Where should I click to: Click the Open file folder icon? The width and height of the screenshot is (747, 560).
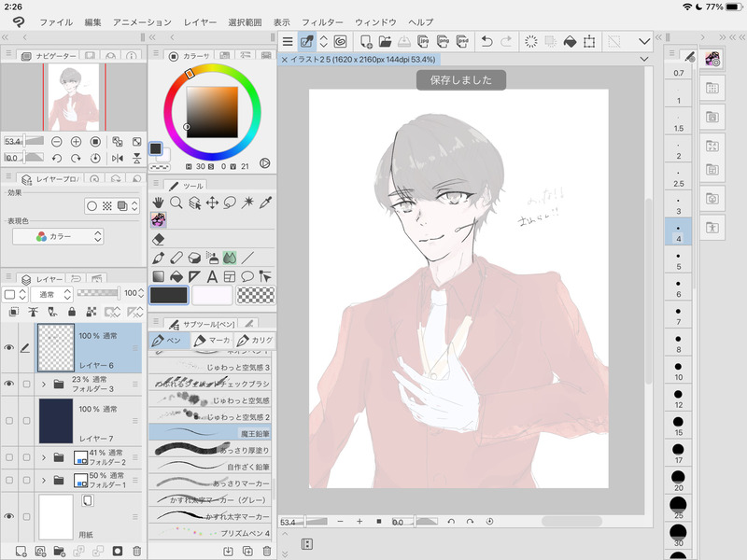[x=385, y=41]
